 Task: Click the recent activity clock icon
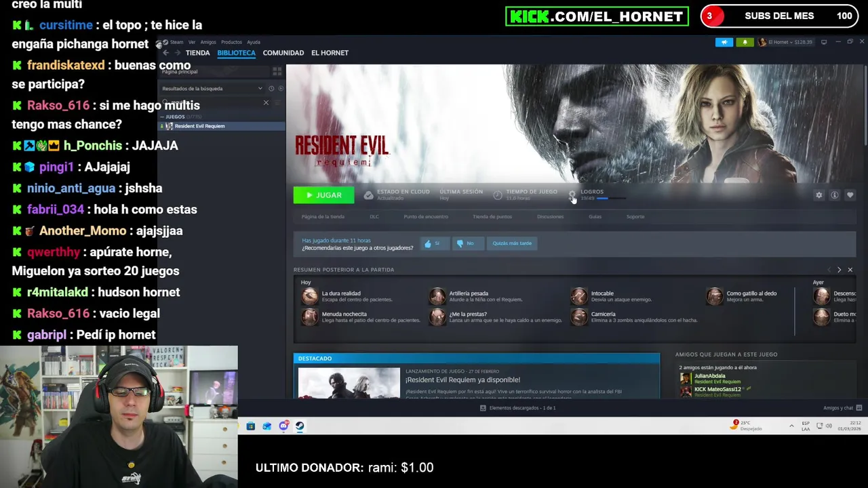[x=271, y=89]
